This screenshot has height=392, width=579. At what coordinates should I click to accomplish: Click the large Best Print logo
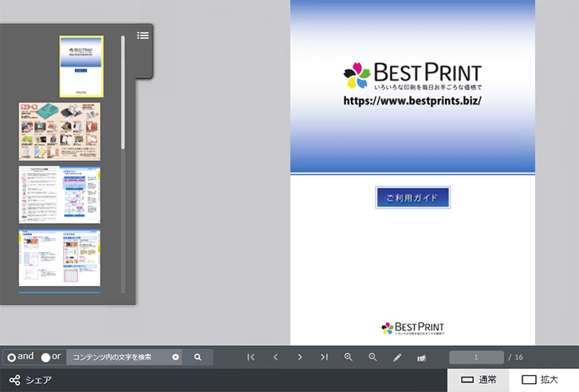412,76
